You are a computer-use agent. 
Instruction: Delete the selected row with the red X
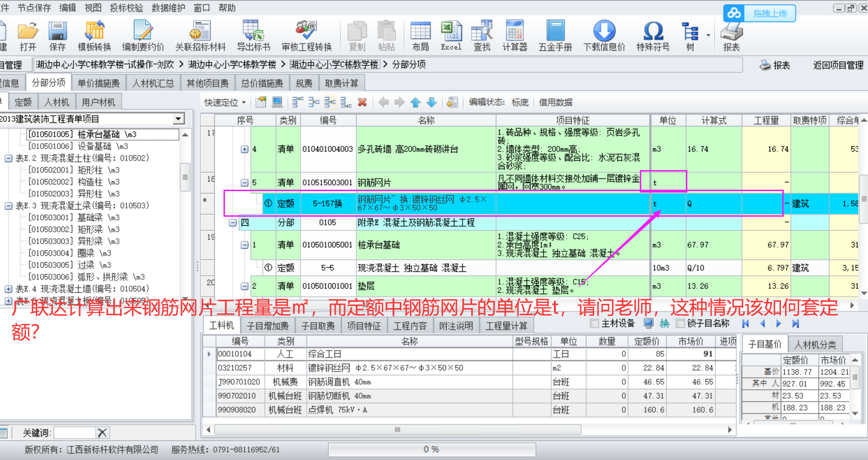(362, 102)
